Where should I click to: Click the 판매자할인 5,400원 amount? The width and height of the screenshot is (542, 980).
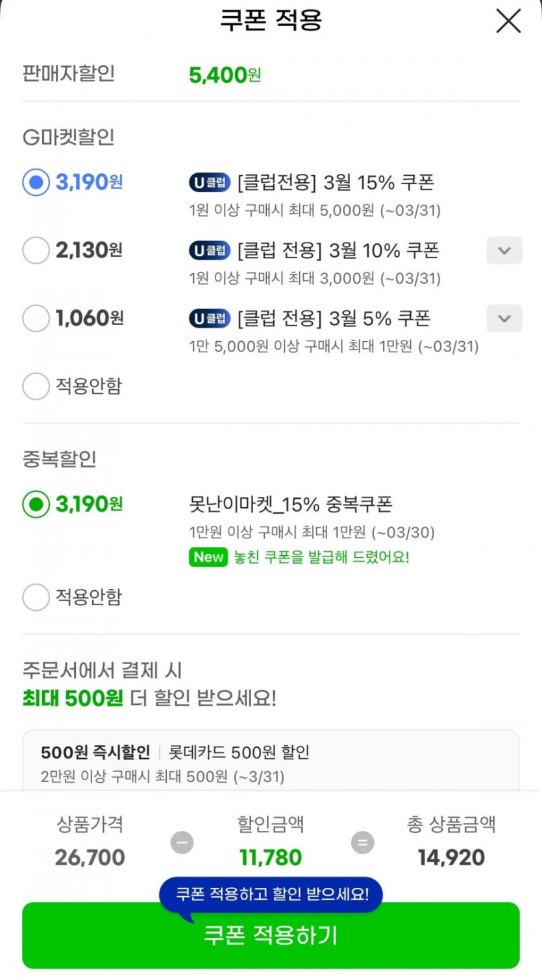225,75
